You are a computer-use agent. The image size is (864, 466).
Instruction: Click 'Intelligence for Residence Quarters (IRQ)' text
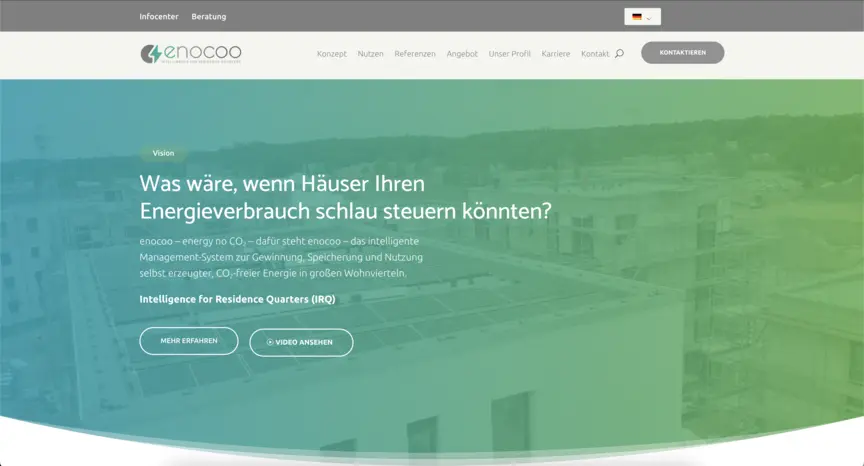[x=237, y=299]
